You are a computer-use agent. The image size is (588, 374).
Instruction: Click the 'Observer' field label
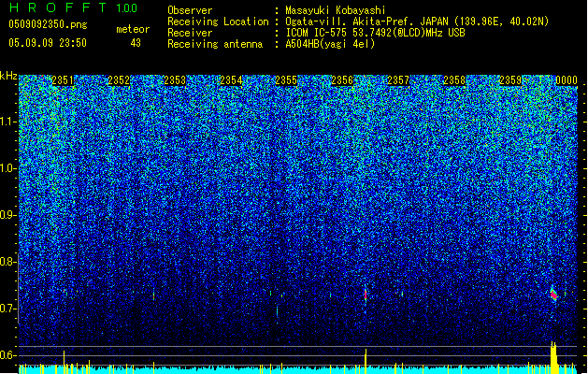(x=190, y=10)
